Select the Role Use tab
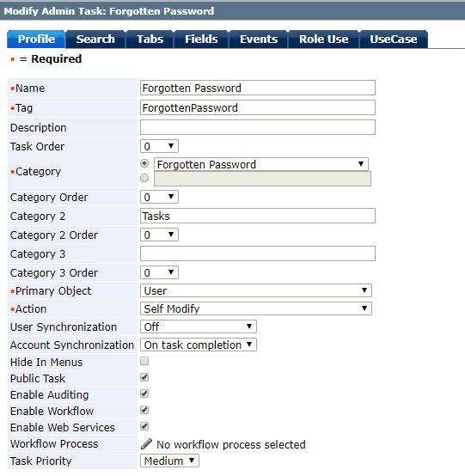This screenshot has height=476, width=465. 323,40
